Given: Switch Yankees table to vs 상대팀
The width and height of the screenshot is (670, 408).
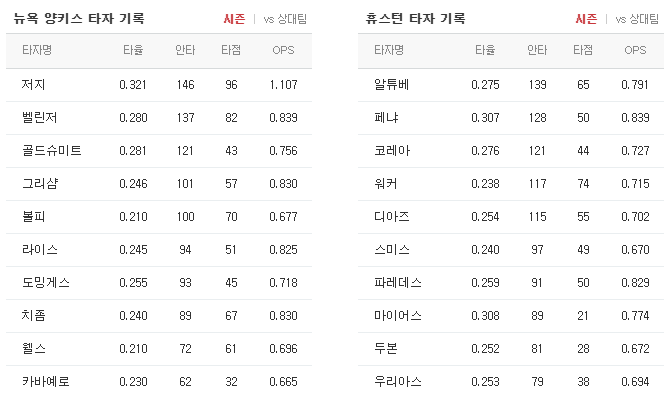Looking at the screenshot, I should [285, 19].
